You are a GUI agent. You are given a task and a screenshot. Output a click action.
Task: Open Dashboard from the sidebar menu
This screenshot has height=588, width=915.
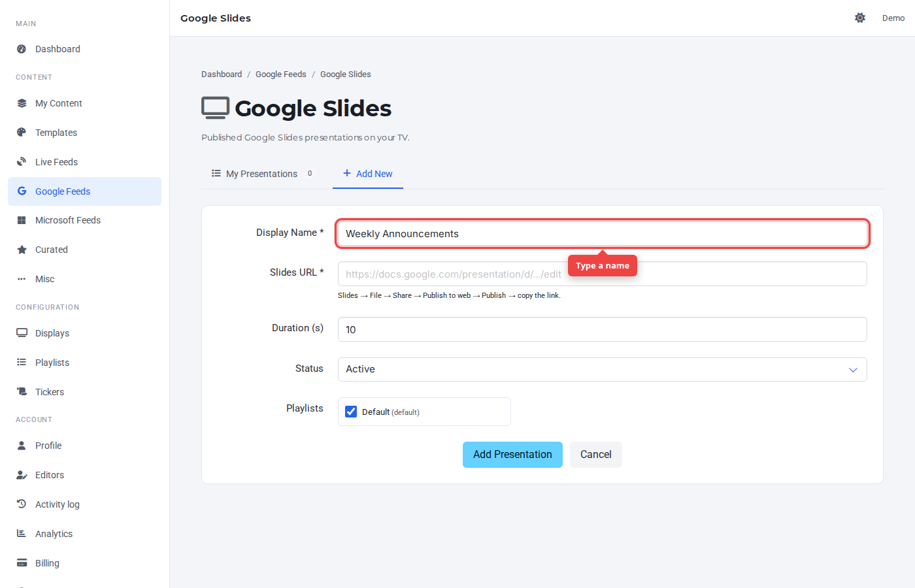pos(84,49)
